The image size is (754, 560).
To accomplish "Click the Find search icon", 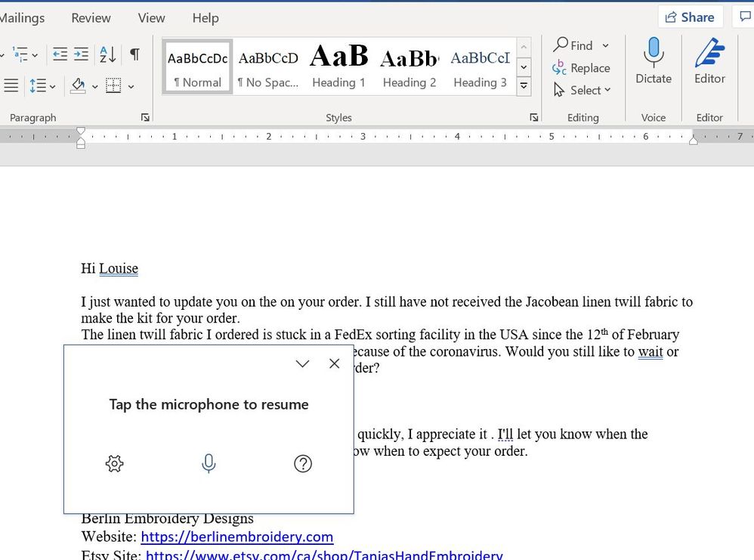I will click(561, 45).
